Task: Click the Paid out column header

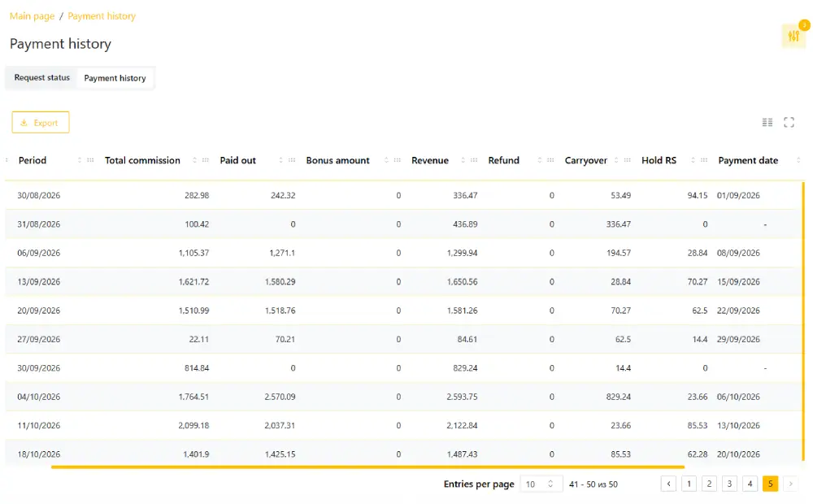Action: coord(238,160)
